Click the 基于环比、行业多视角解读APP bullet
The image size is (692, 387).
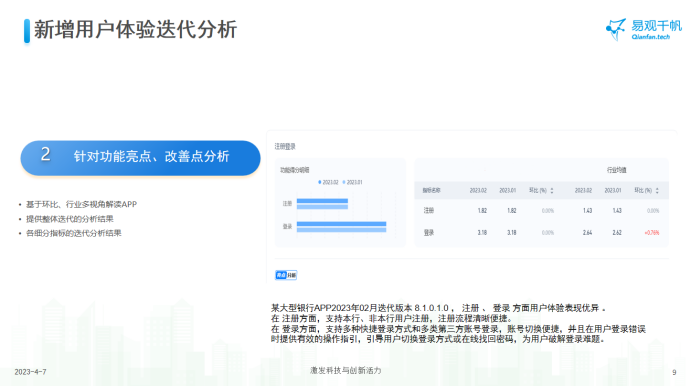click(x=81, y=204)
